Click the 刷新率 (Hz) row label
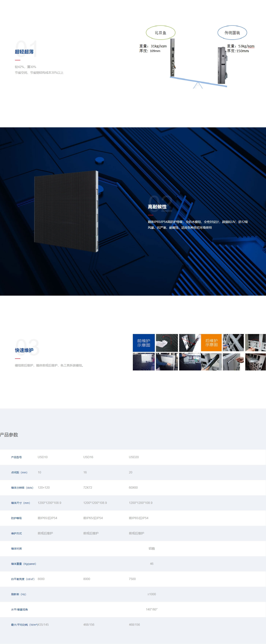This screenshot has height=644, width=266. pos(18,594)
